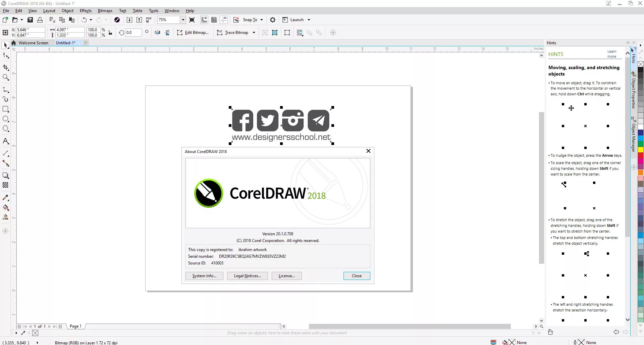Select the Color Eyedropper tool
This screenshot has height=345, width=644.
click(5, 198)
